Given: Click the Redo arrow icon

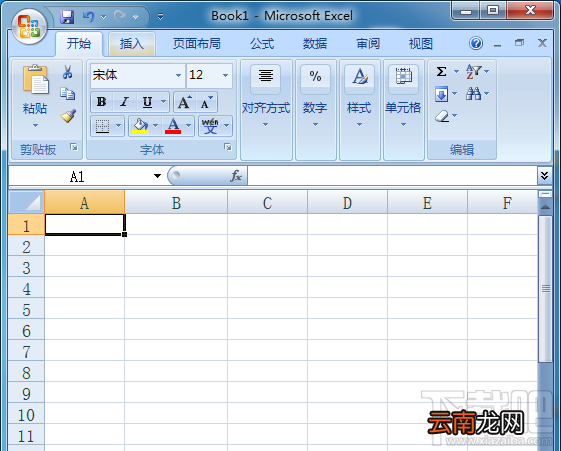Looking at the screenshot, I should point(120,16).
